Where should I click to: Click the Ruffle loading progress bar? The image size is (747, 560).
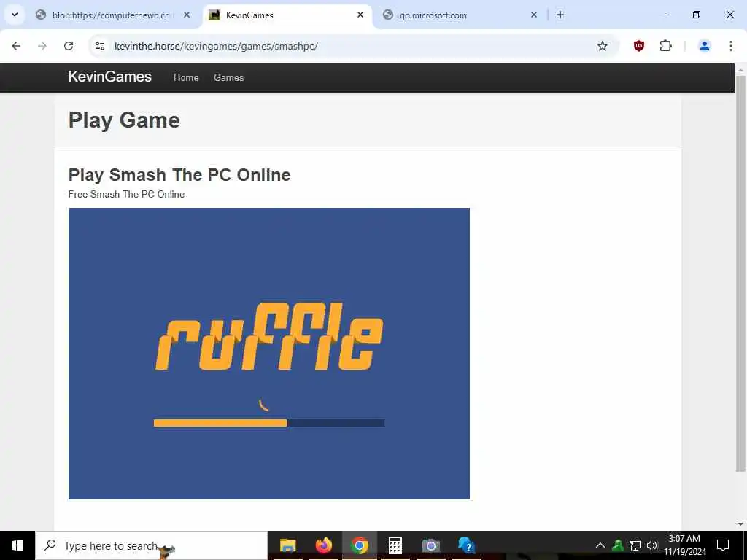(x=269, y=423)
